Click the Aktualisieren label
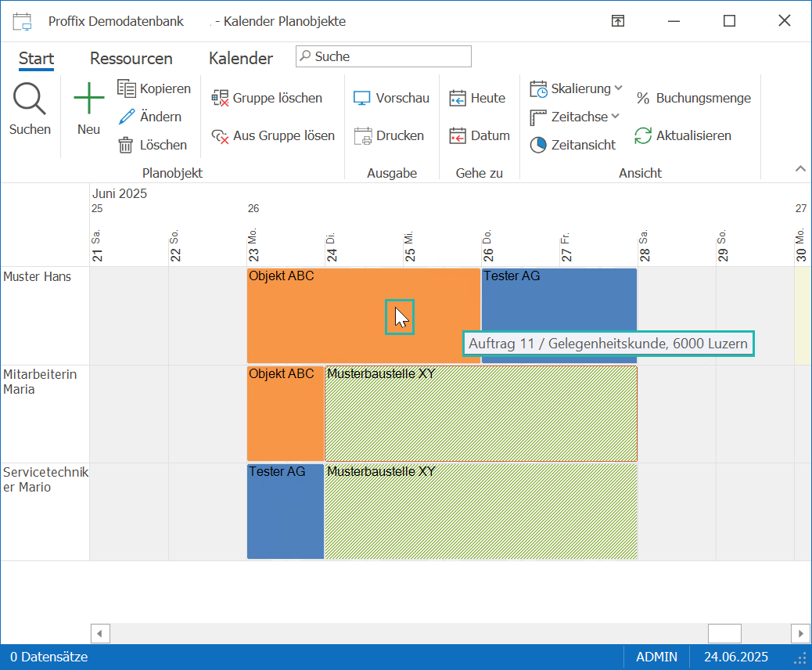Viewport: 812px width, 670px height. pos(694,135)
